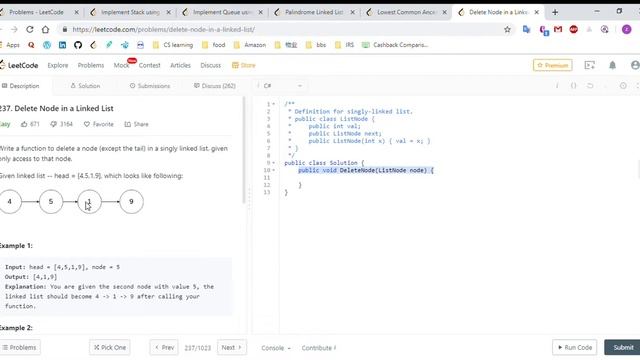Open a new browser tab

[555, 12]
